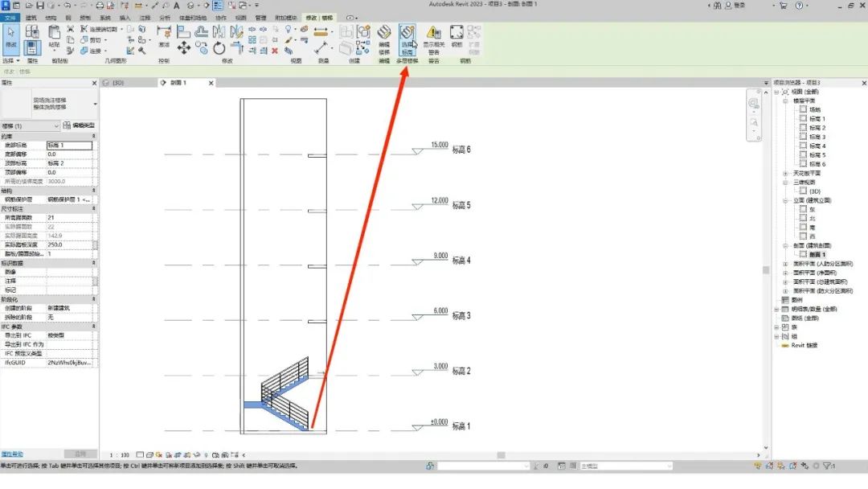Viewport: 868px width, 489px height.
Task: Open Show Related Warnings (显示相关警告) icon
Action: click(433, 38)
